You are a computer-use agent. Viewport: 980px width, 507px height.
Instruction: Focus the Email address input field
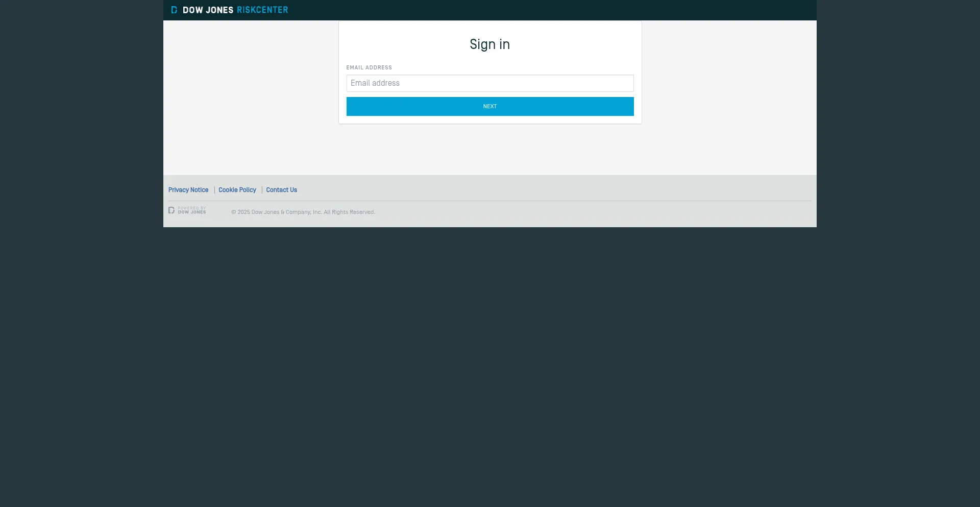coord(490,83)
